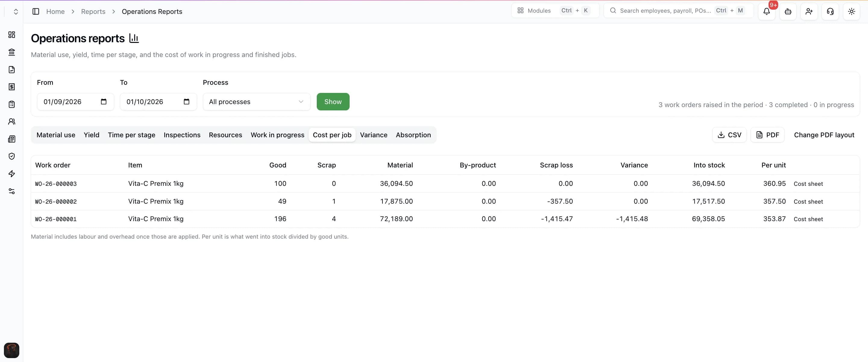
Task: Click the user avatar at bottom of sidebar
Action: pos(11,350)
